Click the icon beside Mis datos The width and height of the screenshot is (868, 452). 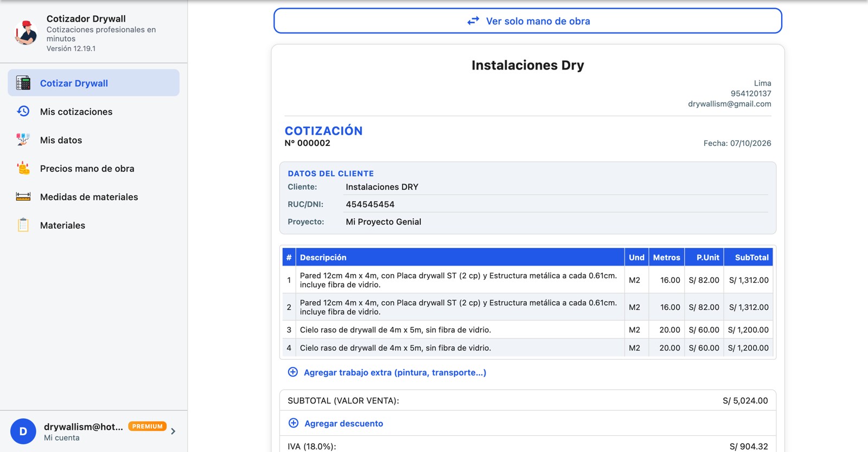click(23, 139)
